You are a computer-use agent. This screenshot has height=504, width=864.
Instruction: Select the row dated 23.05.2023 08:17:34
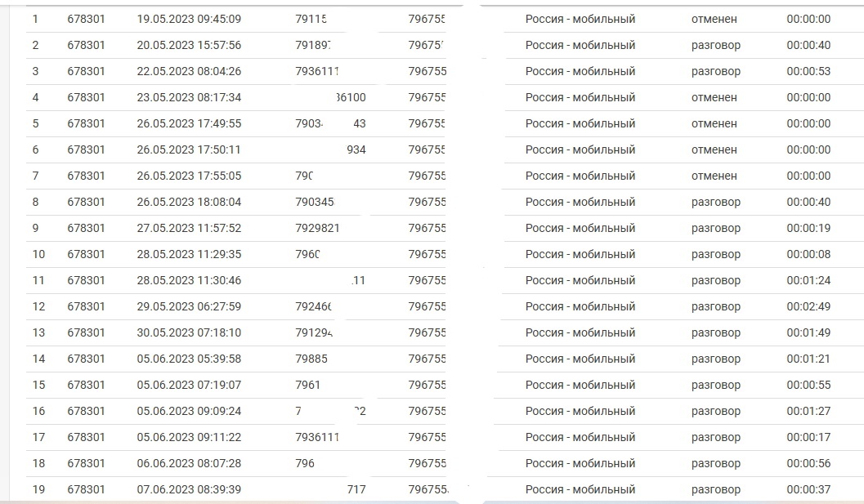coord(445,97)
